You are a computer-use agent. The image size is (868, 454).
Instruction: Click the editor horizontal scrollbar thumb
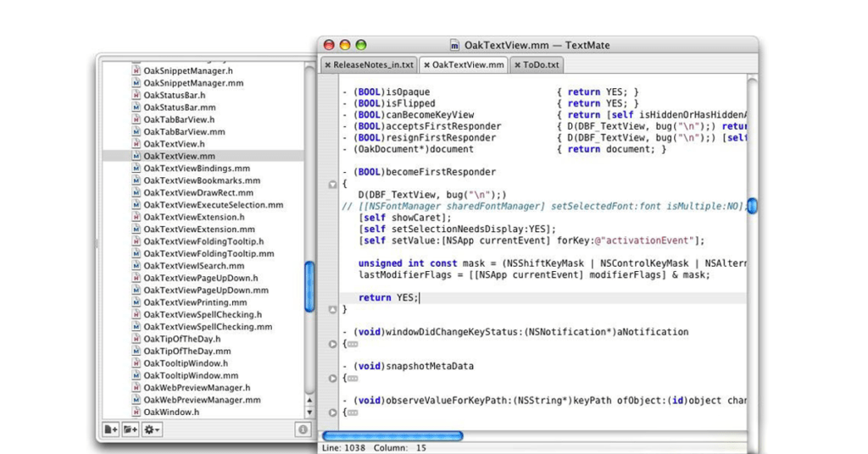(392, 436)
